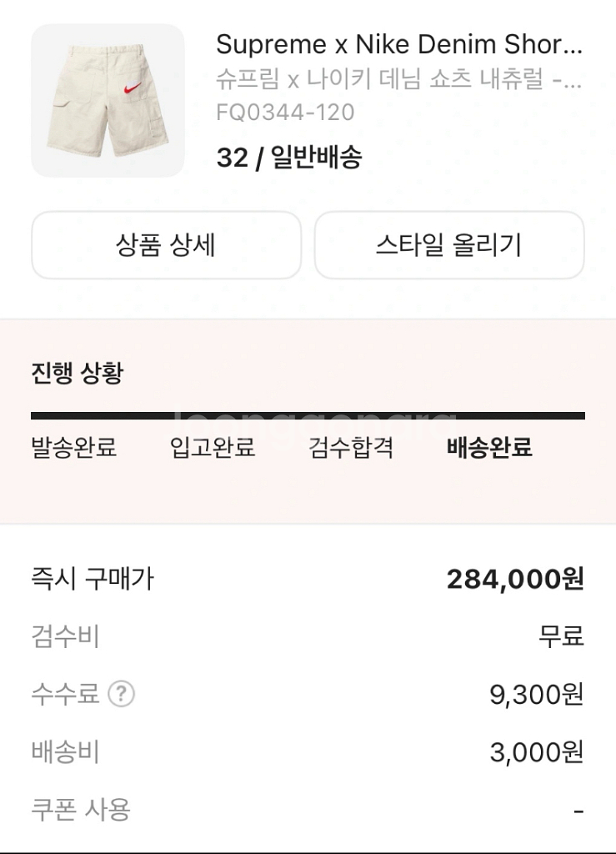The height and width of the screenshot is (854, 616).
Task: Click the 즉시 구매가 label
Action: coord(93,579)
